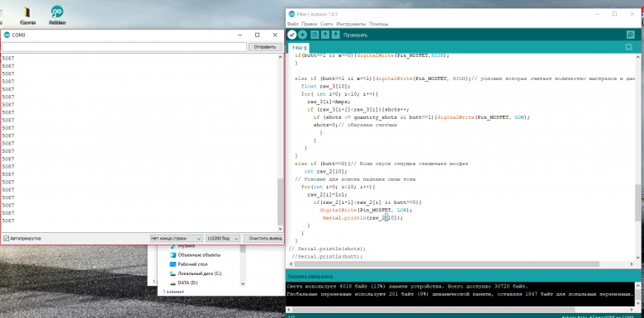Create a new sketch with the New icon
The width and height of the screenshot is (644, 318).
pyautogui.click(x=315, y=35)
